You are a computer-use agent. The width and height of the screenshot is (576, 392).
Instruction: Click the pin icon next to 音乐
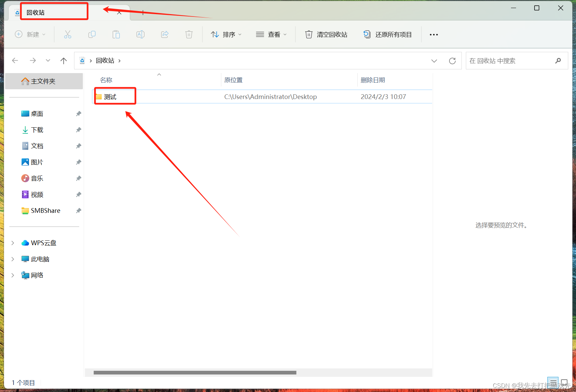[78, 178]
